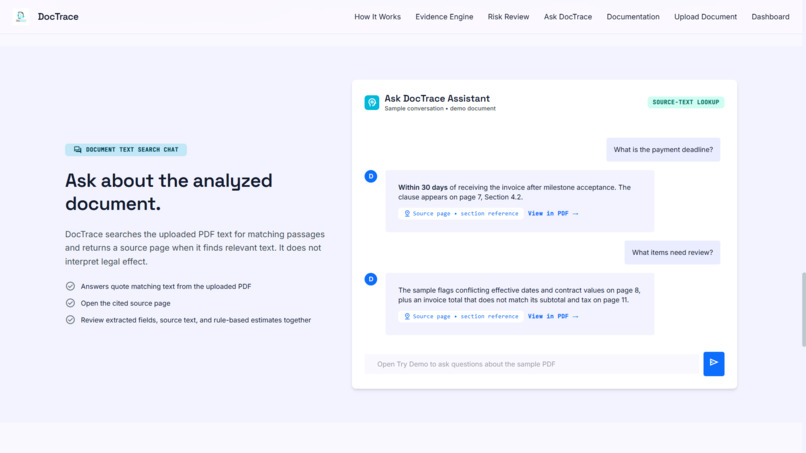Click the page vertical scrollbar thumb

pos(803,310)
